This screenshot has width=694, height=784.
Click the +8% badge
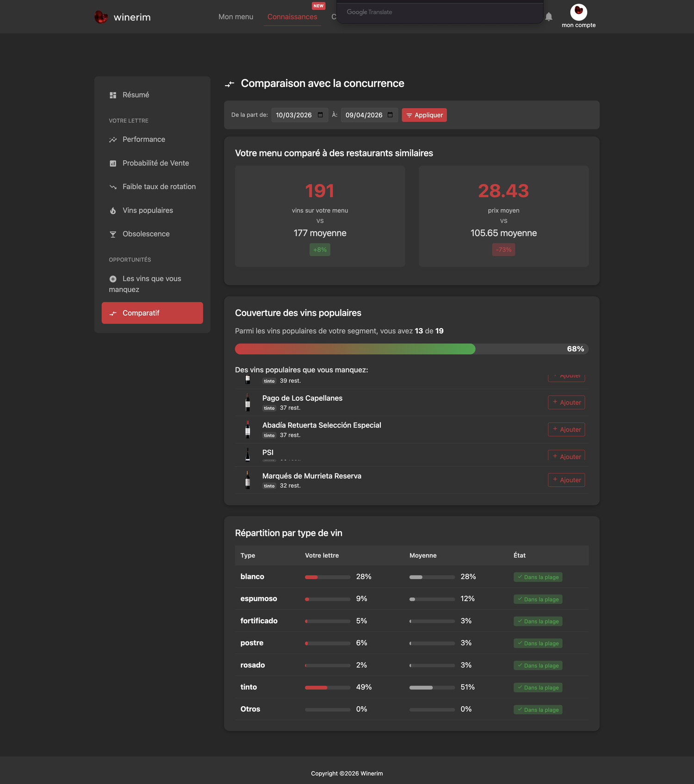click(320, 250)
